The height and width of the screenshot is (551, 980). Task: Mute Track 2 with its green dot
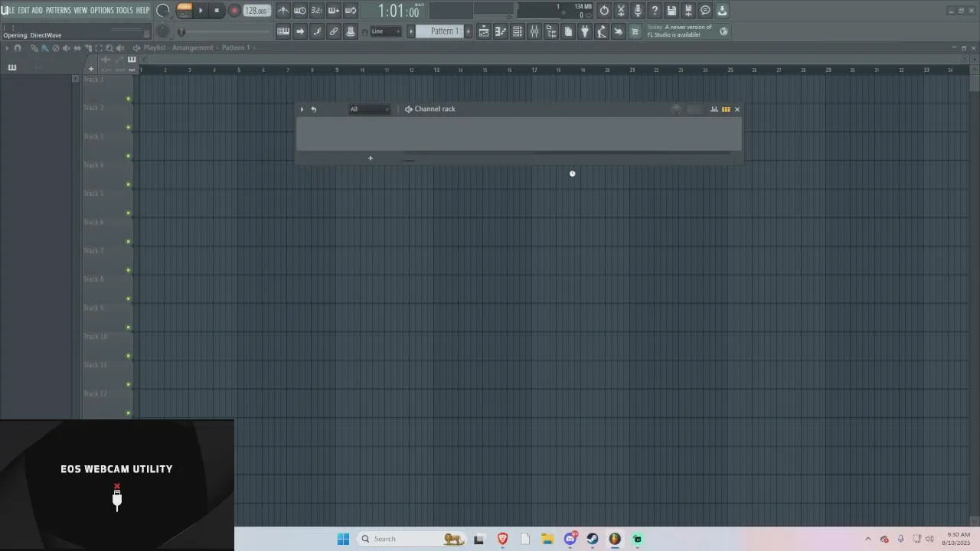pos(128,127)
